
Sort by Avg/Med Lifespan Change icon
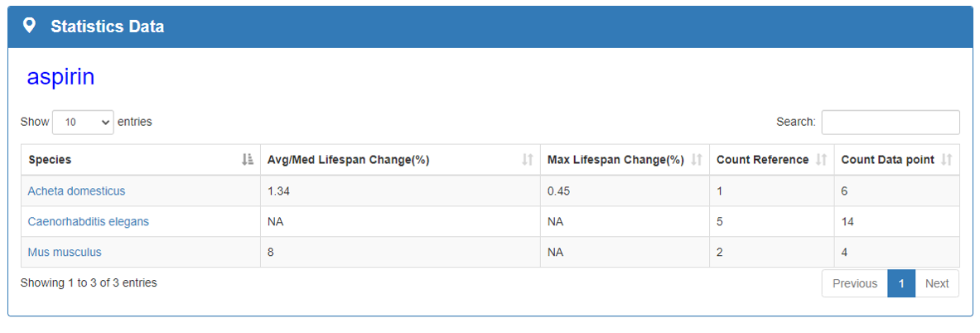(527, 160)
